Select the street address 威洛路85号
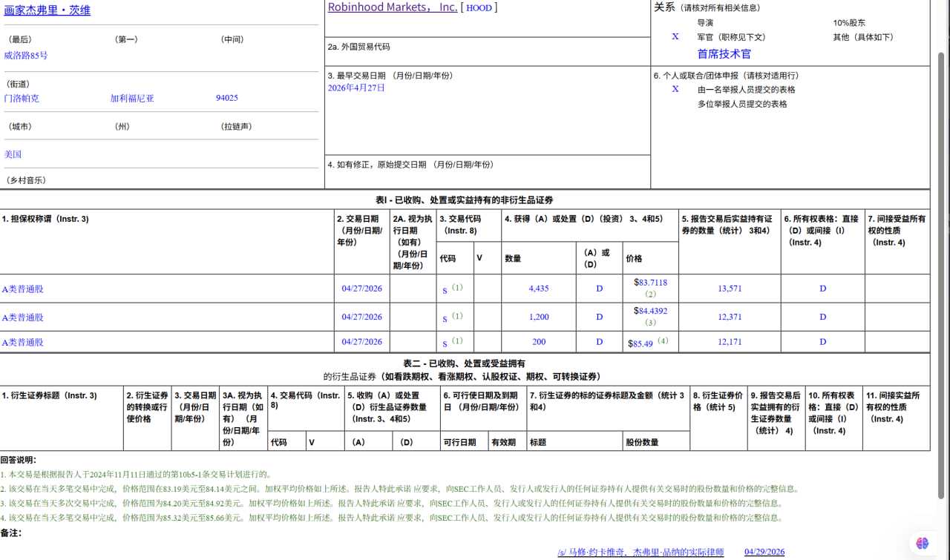The width and height of the screenshot is (950, 560). coord(26,55)
